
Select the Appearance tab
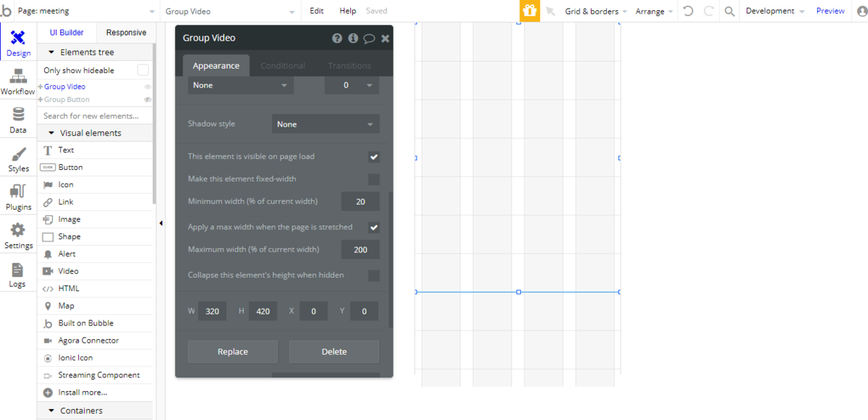[216, 66]
